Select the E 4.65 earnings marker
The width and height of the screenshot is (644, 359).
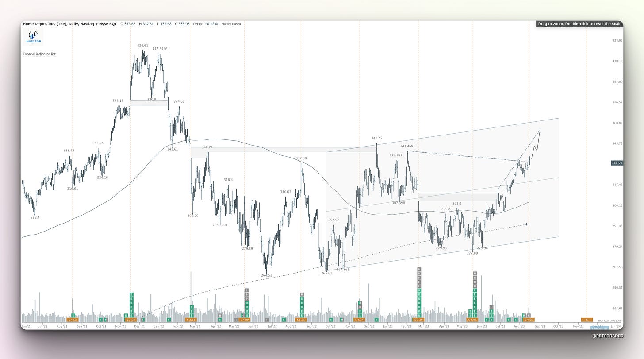[x=529, y=320]
